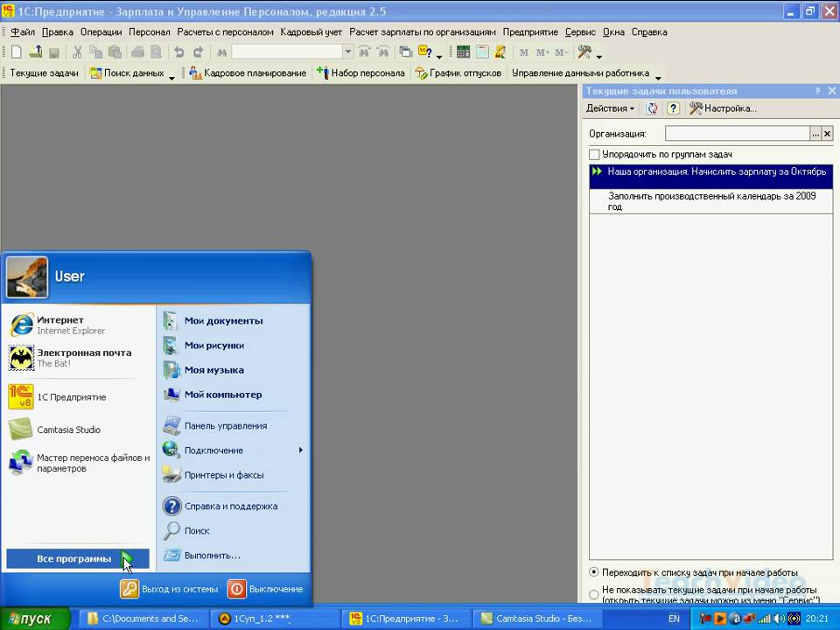Viewport: 840px width, 630px height.
Task: Open the Сервис menu
Action: [580, 32]
